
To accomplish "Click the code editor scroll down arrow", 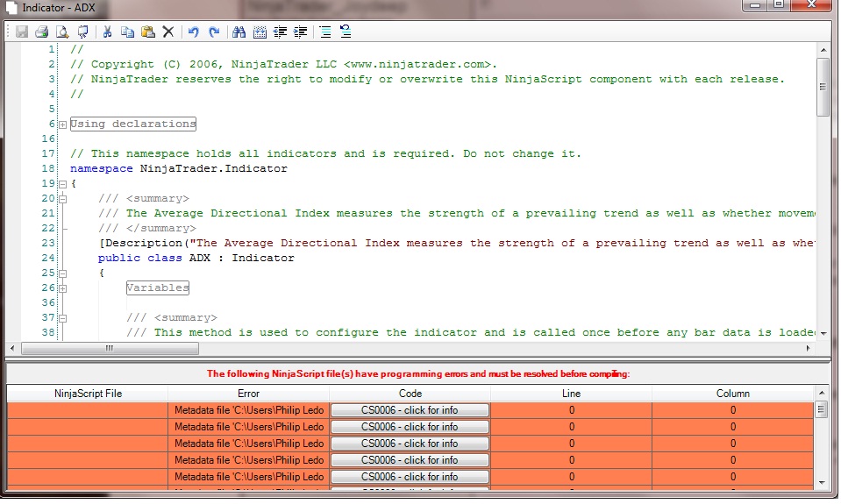I will pyautogui.click(x=823, y=333).
